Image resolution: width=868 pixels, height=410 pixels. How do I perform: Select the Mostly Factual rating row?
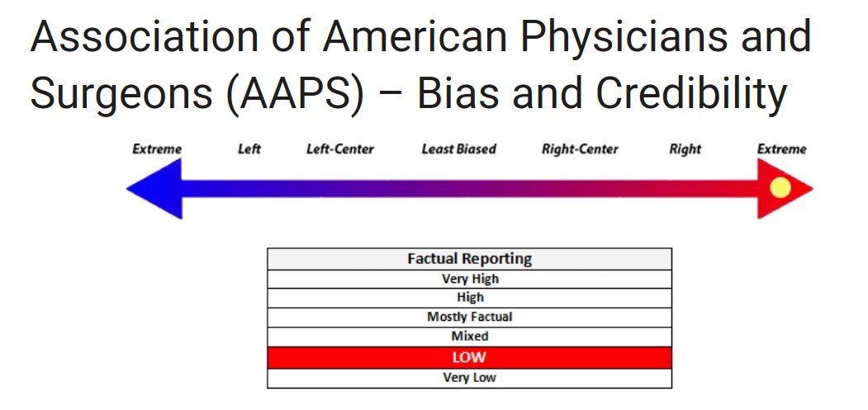coord(469,317)
